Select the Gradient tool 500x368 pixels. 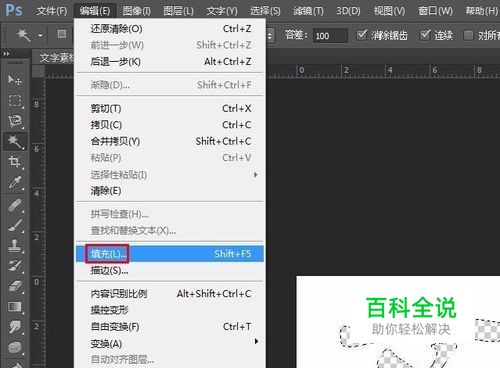[15, 307]
